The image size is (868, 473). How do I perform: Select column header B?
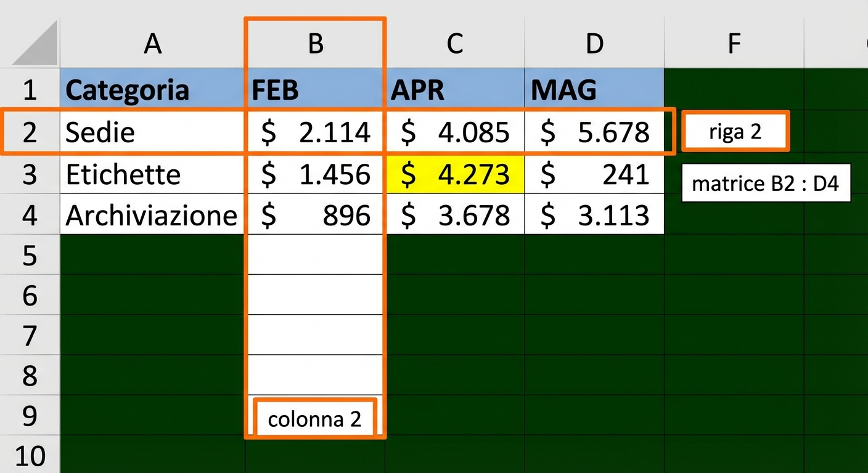[315, 43]
